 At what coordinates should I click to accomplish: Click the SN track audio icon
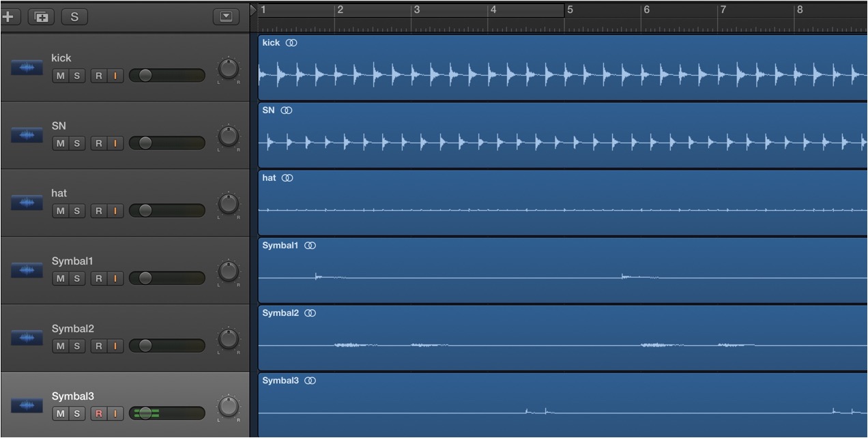(27, 135)
